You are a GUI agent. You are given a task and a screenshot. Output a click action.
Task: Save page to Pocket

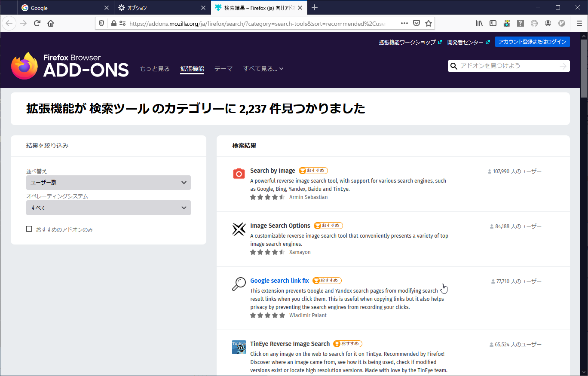(416, 23)
